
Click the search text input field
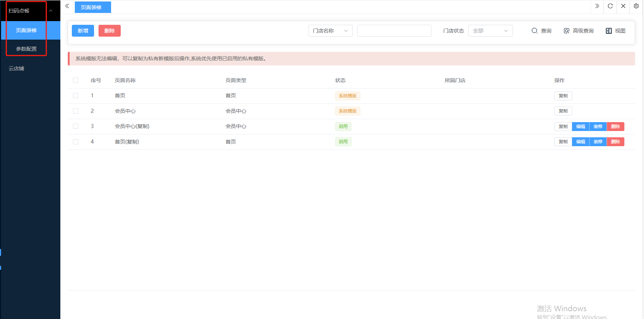pyautogui.click(x=394, y=31)
